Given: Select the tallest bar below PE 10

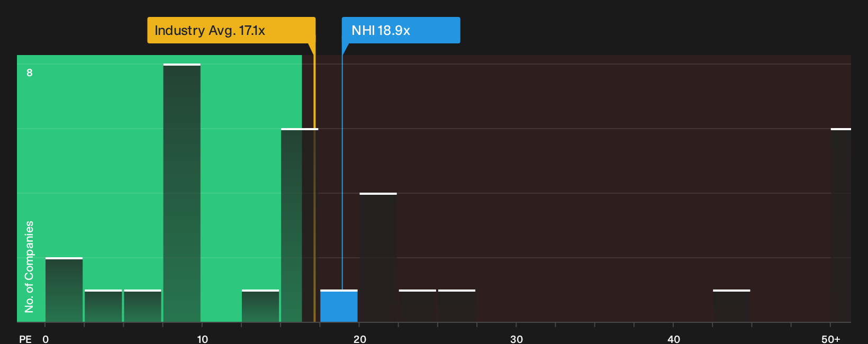Looking at the screenshot, I should coord(182,193).
